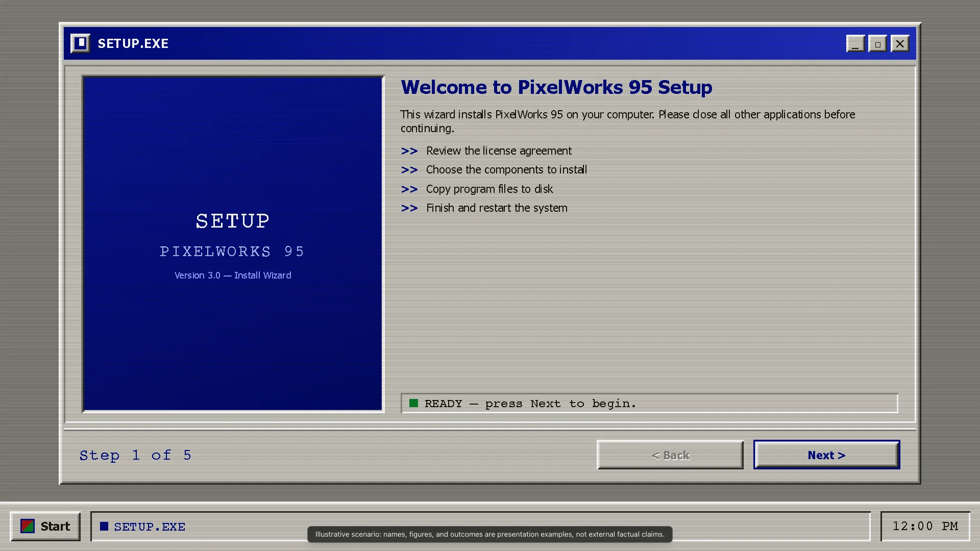Click the disabled < Back button
This screenshot has width=980, height=551.
point(670,455)
